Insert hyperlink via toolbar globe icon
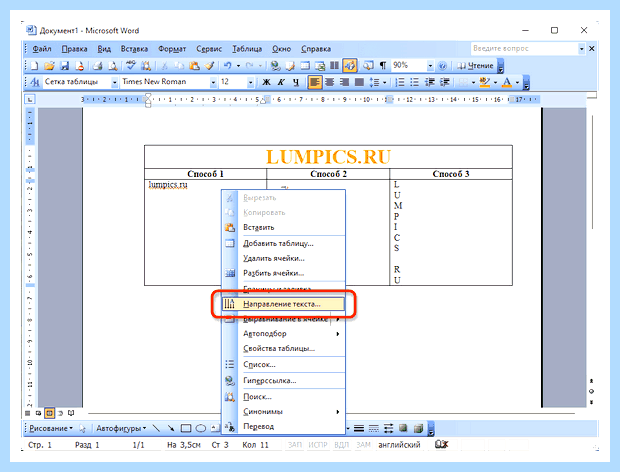620x472 pixels. pos(275,66)
